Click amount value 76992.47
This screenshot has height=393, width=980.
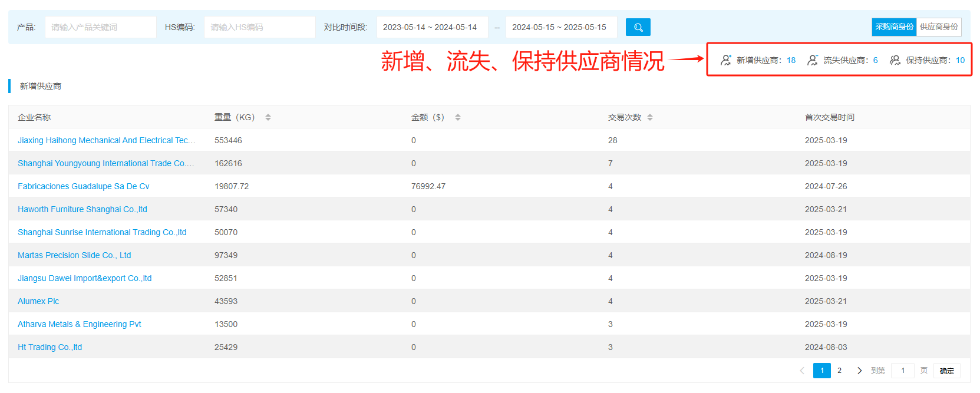pos(428,186)
